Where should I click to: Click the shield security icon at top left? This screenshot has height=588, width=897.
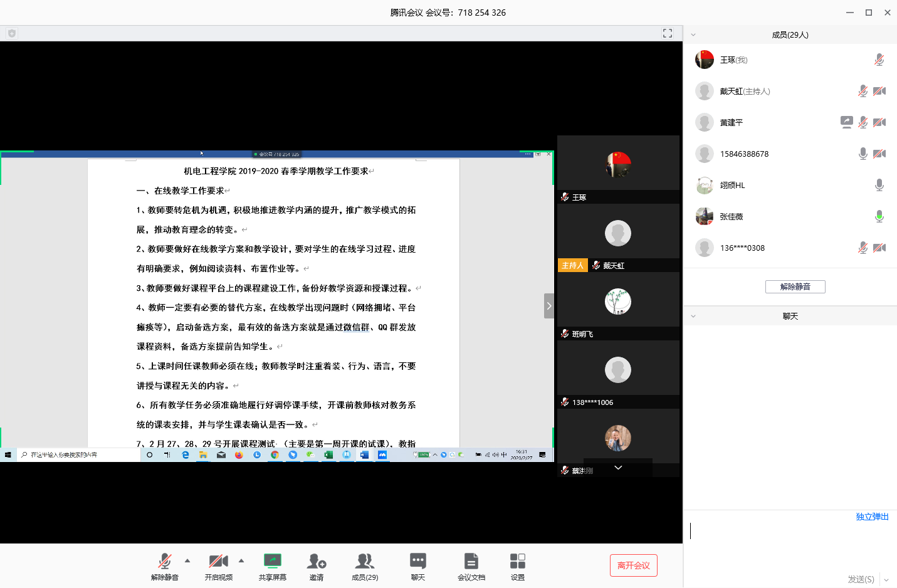(x=12, y=33)
